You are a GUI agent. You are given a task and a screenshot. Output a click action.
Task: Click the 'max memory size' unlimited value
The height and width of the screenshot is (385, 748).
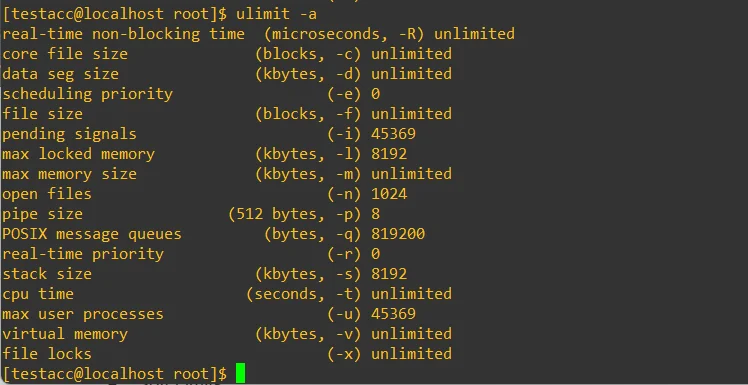tap(411, 174)
